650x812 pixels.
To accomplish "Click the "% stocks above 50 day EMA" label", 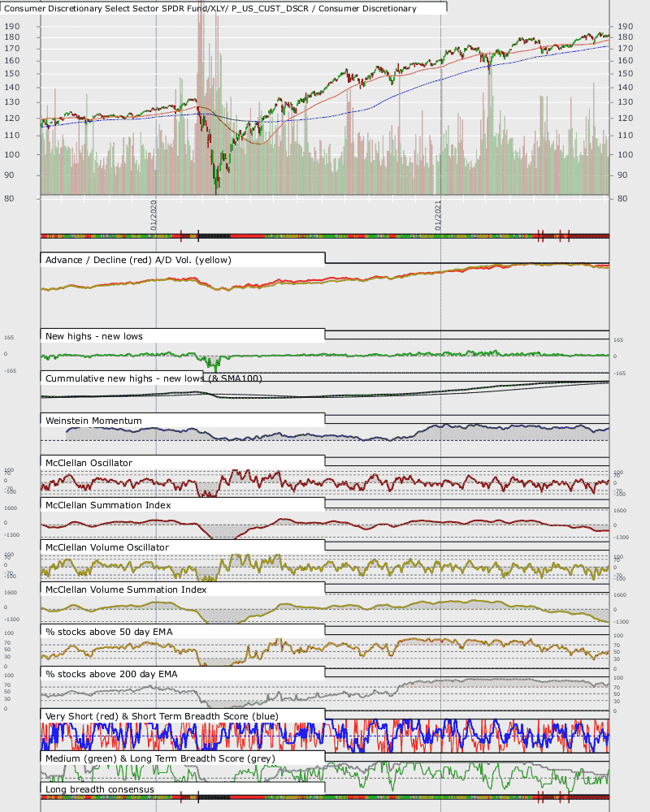I will click(109, 632).
